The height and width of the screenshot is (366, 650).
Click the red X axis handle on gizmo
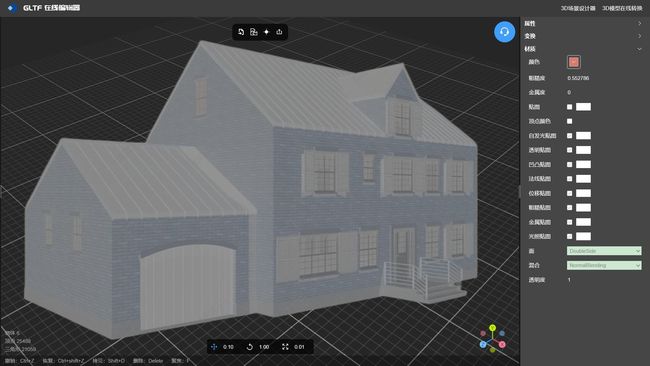[502, 344]
